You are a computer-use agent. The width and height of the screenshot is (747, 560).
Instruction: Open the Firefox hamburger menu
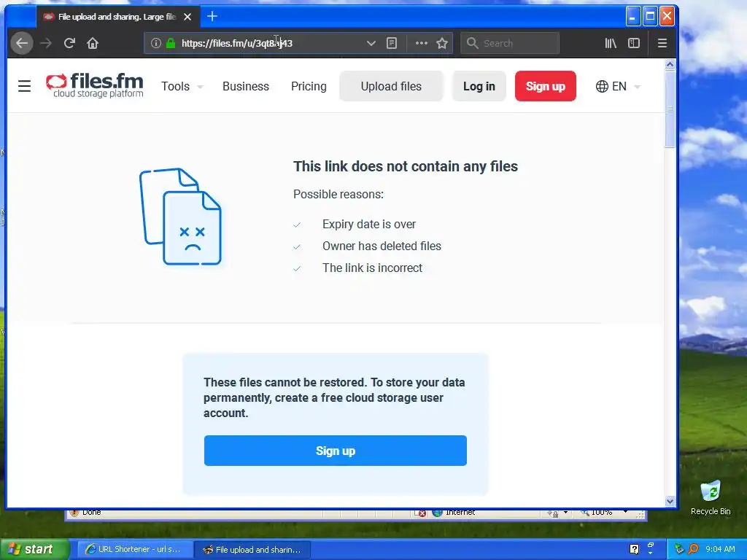(662, 43)
